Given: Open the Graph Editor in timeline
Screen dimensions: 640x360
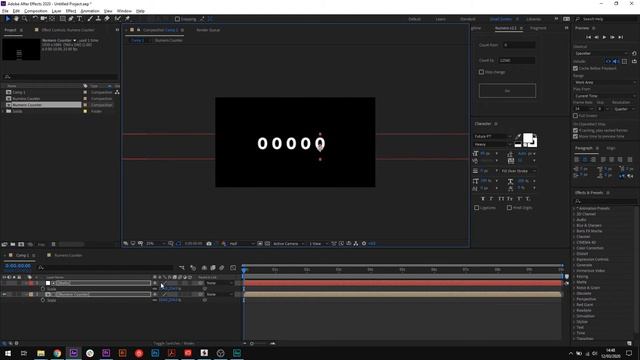Looking at the screenshot, I should [x=233, y=268].
